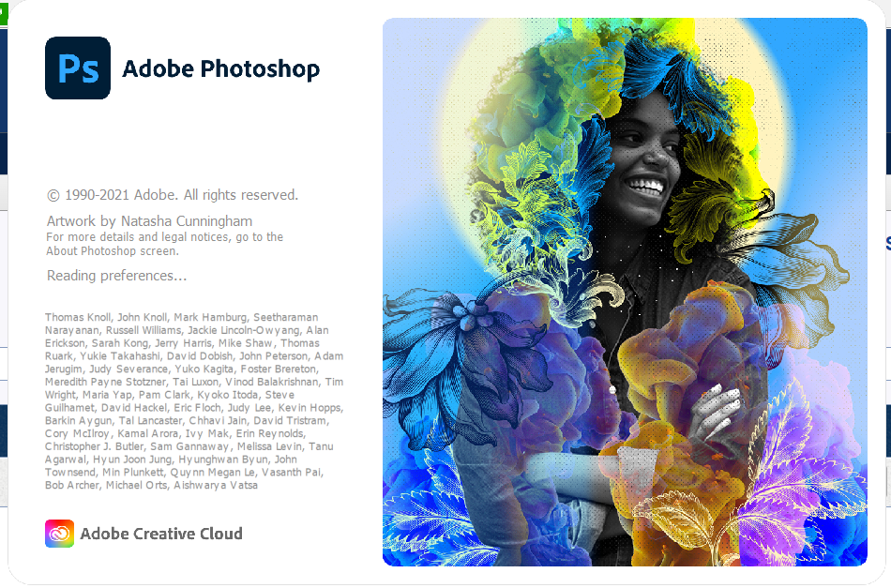Select the Adobe Photoshop title text

pos(221,68)
